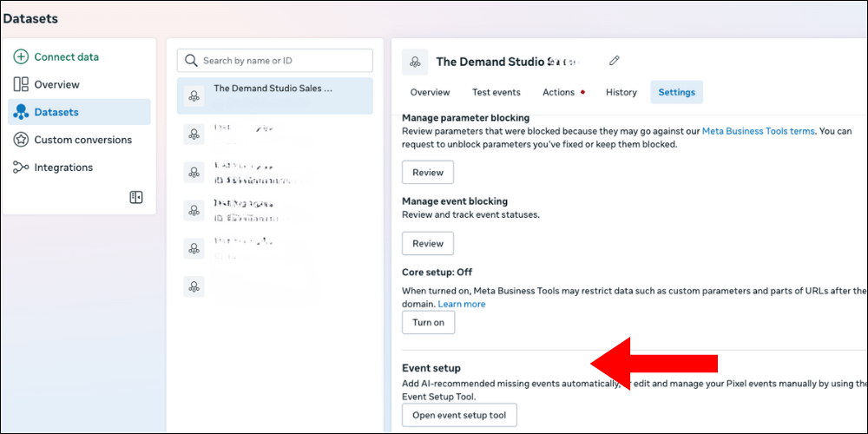Click Open event setup tool button
This screenshot has width=868, height=434.
(x=459, y=415)
